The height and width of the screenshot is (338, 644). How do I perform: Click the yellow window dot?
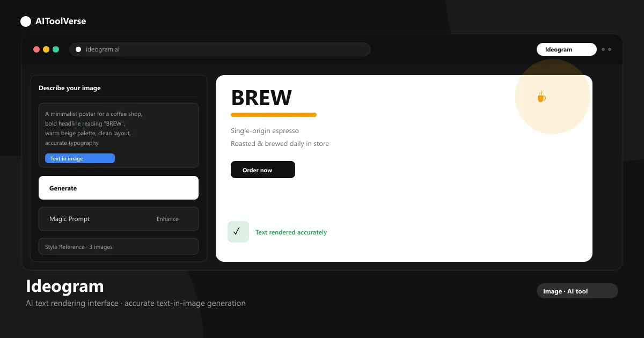[46, 49]
